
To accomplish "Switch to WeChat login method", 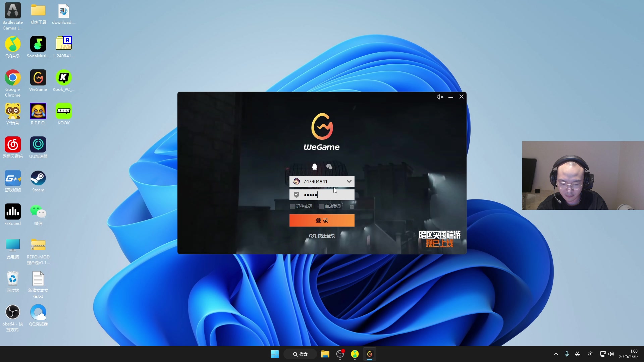I will pyautogui.click(x=329, y=167).
